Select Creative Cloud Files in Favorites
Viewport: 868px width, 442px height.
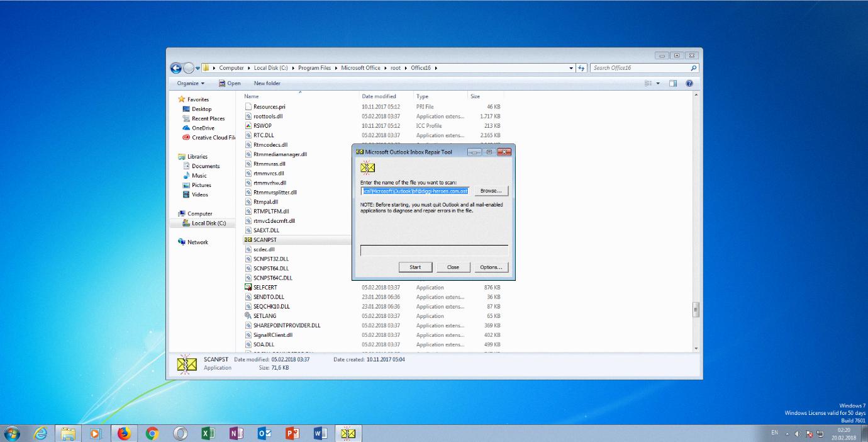point(209,137)
